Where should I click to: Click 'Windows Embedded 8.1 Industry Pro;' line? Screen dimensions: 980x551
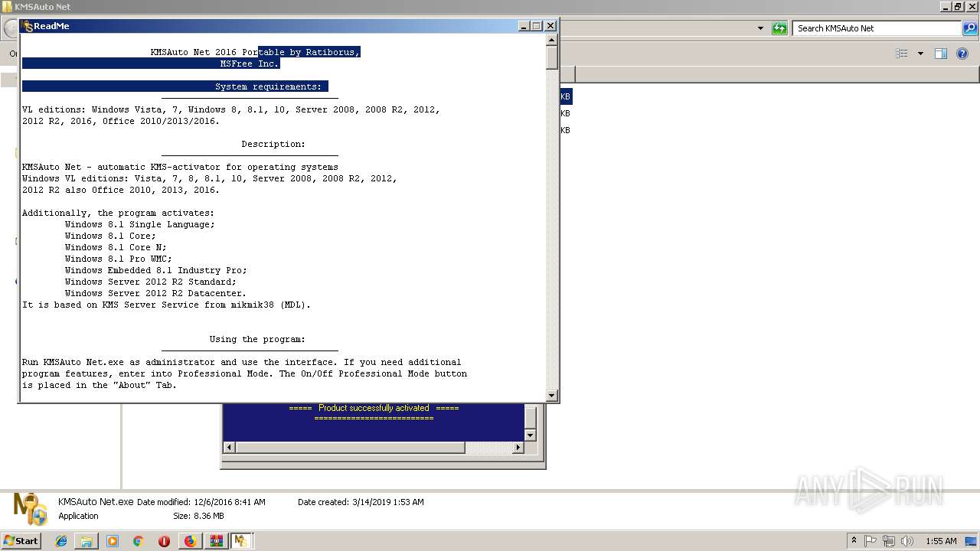(x=156, y=270)
